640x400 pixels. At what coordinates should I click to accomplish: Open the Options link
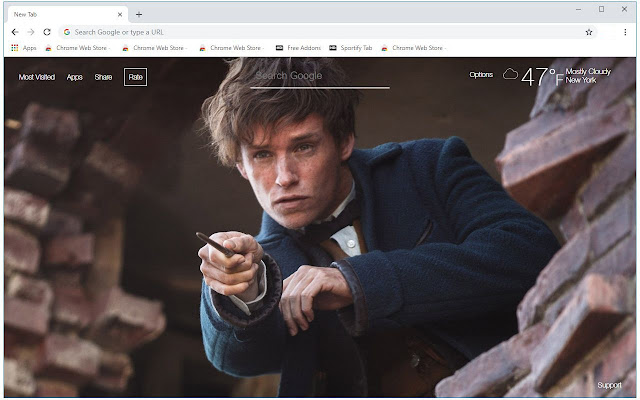481,75
